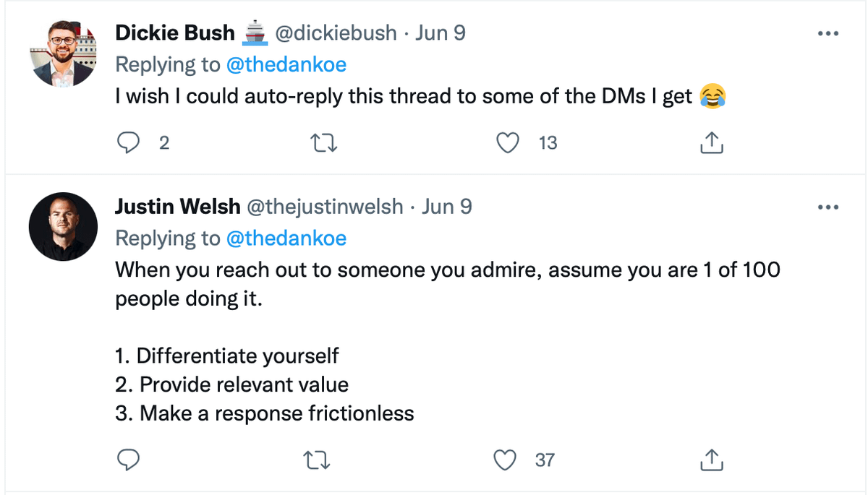Open the @dickiebush handle
The image size is (868, 495).
pyautogui.click(x=336, y=33)
